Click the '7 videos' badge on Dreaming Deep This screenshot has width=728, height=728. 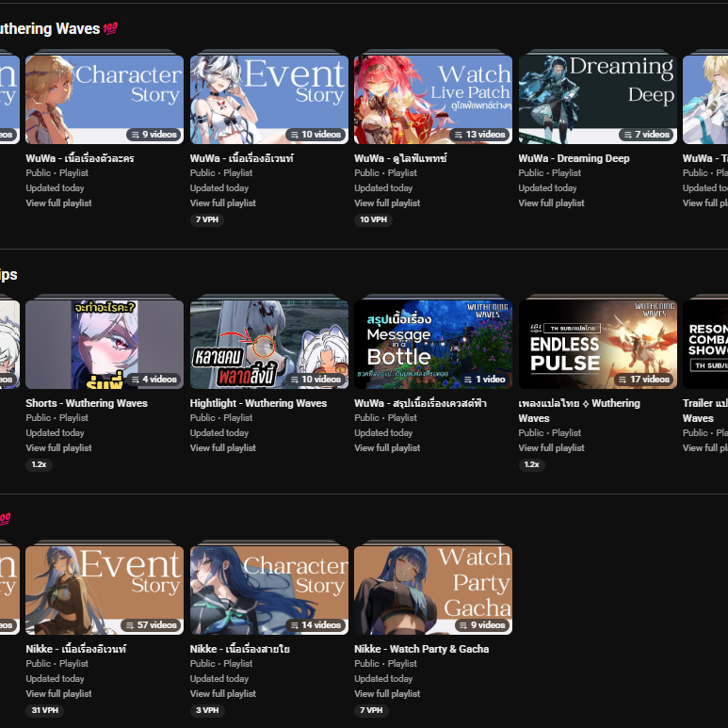[647, 135]
